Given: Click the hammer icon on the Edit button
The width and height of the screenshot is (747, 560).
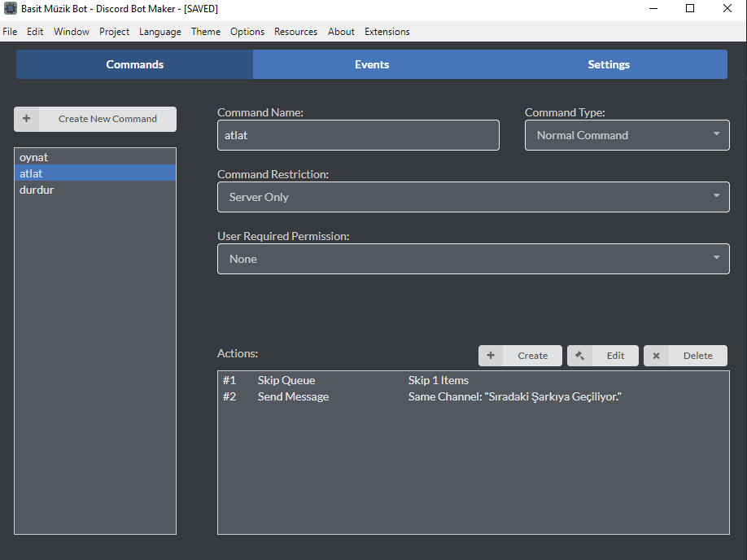Looking at the screenshot, I should click(x=580, y=356).
